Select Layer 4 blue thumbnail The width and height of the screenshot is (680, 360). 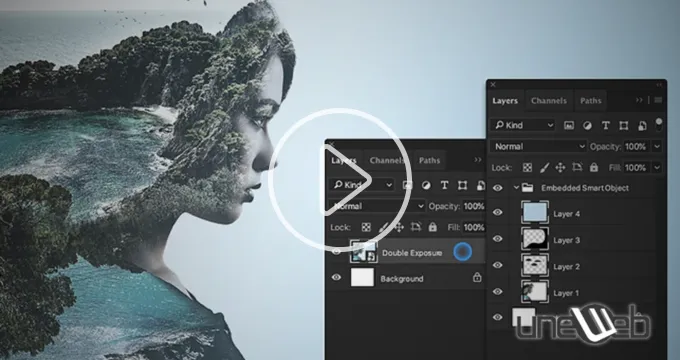click(535, 213)
